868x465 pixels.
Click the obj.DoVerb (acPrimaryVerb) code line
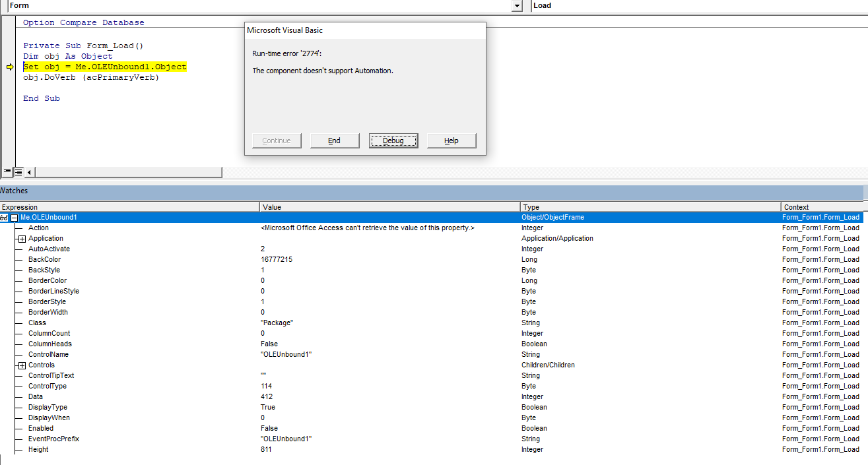point(91,78)
